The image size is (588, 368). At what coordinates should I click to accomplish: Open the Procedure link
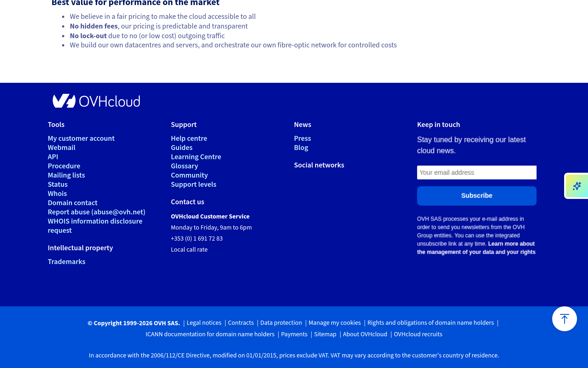[64, 166]
